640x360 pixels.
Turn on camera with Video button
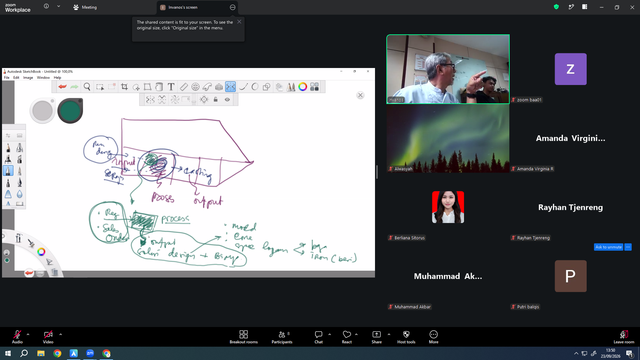pyautogui.click(x=48, y=337)
